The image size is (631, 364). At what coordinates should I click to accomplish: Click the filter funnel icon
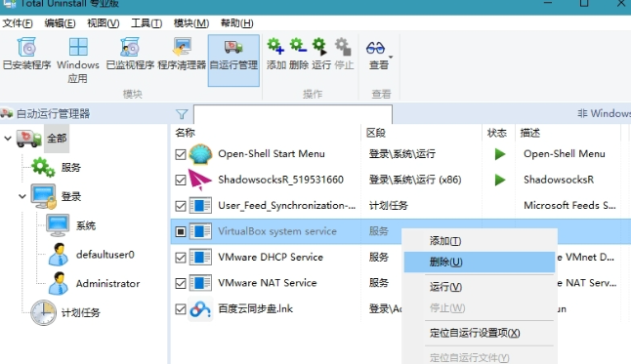point(182,114)
